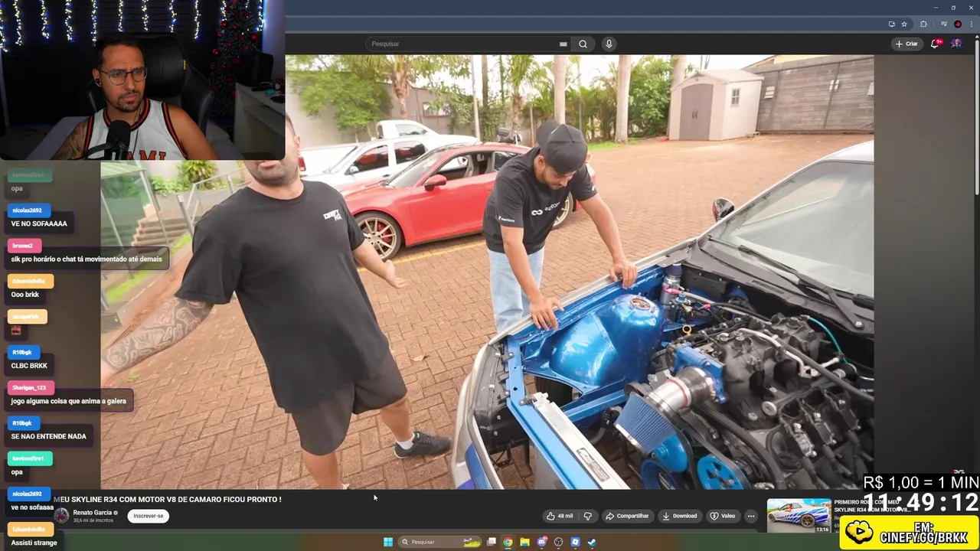Screen dimensions: 980x551
Task: Open the recommended Skyline R34 video thumbnail
Action: [x=799, y=515]
